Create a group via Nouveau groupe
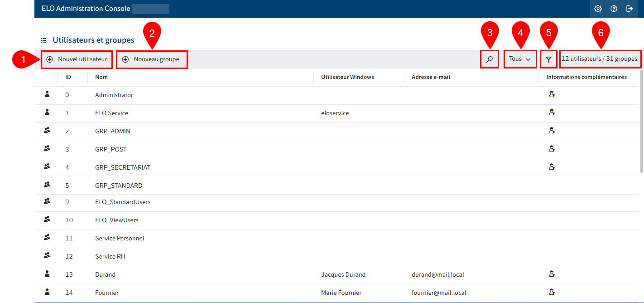The height and width of the screenshot is (303, 644). coord(152,59)
